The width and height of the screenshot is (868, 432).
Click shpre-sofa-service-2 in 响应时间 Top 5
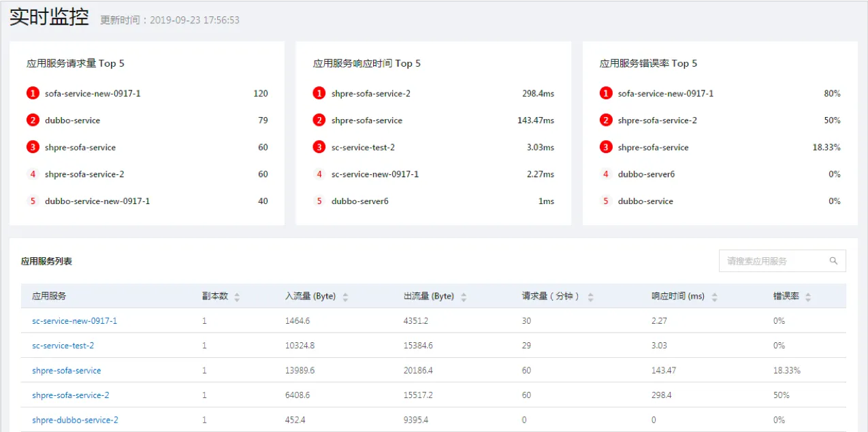click(371, 93)
